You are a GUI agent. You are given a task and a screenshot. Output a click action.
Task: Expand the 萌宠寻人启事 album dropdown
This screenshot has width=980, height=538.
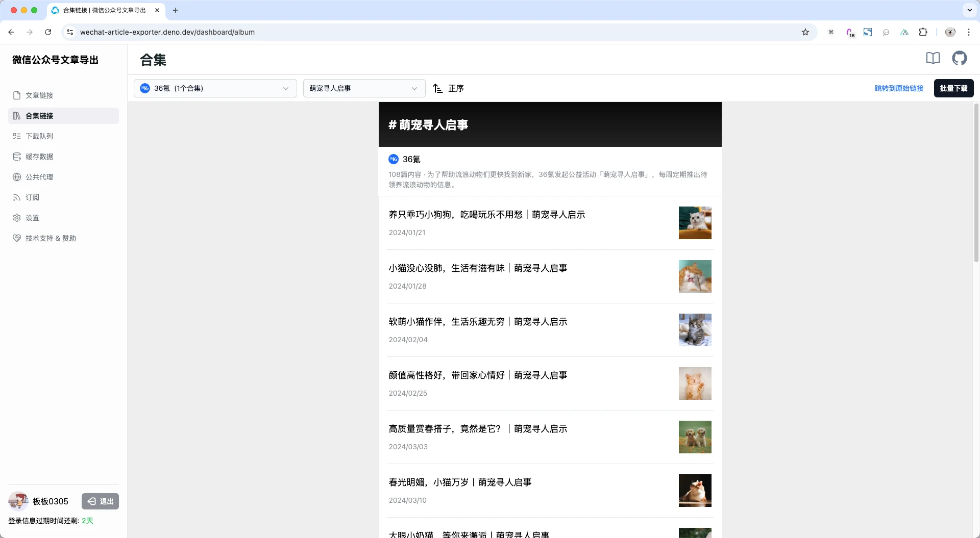pyautogui.click(x=363, y=89)
